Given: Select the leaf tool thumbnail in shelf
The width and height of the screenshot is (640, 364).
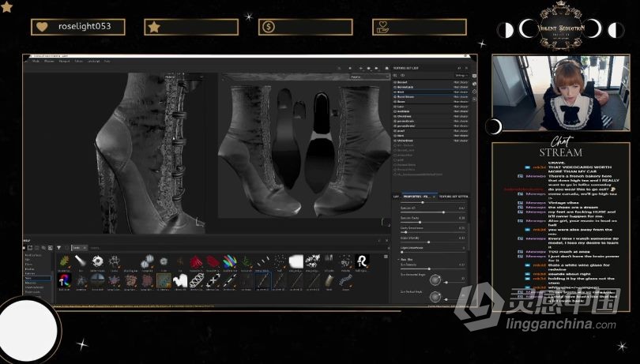Looking at the screenshot, I should pyautogui.click(x=65, y=261).
